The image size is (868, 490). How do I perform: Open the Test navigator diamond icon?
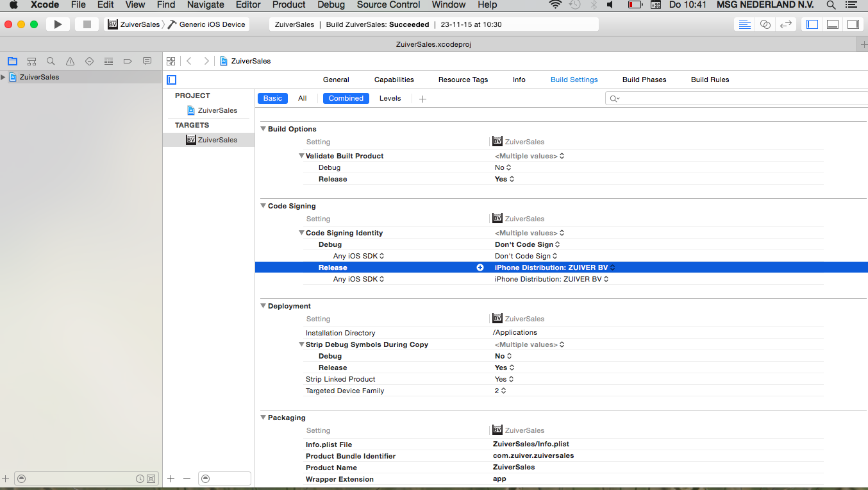(x=89, y=62)
